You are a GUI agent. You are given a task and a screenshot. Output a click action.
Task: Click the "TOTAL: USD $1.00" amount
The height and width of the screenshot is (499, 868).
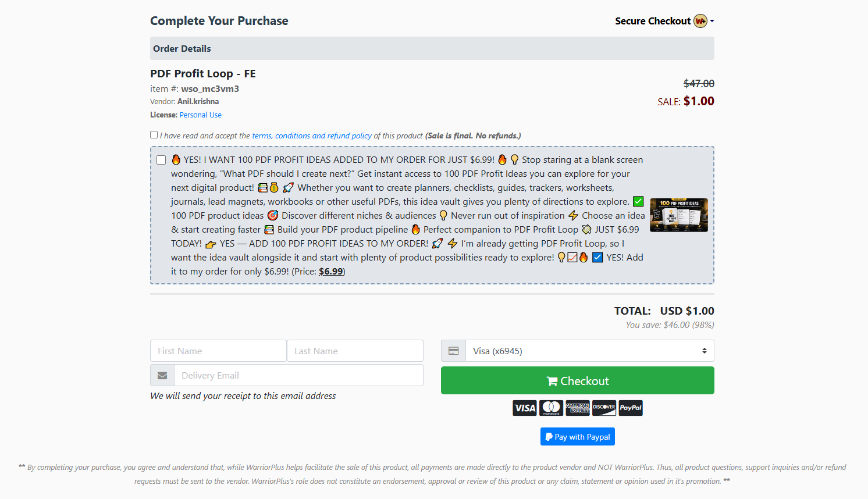(x=664, y=311)
